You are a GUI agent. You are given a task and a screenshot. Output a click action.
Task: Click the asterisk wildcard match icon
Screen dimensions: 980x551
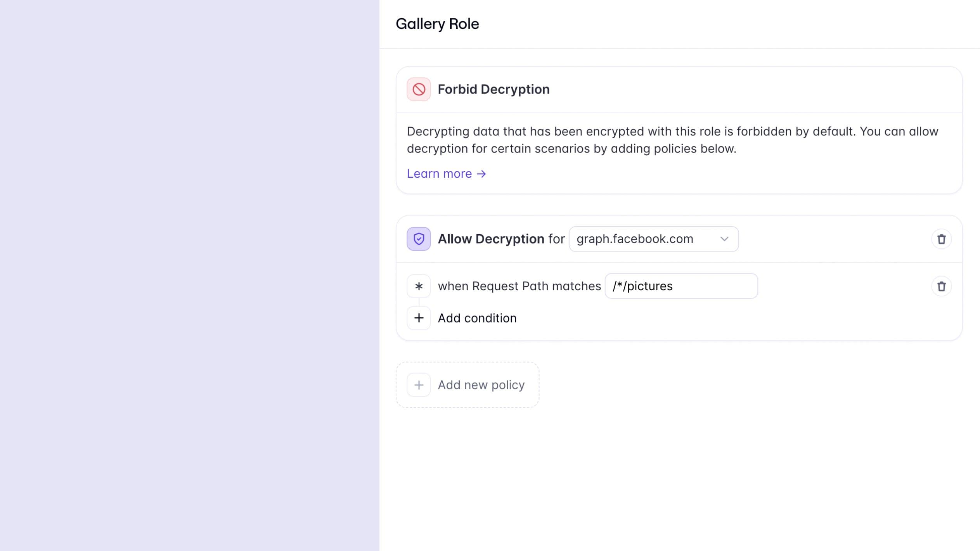(419, 286)
